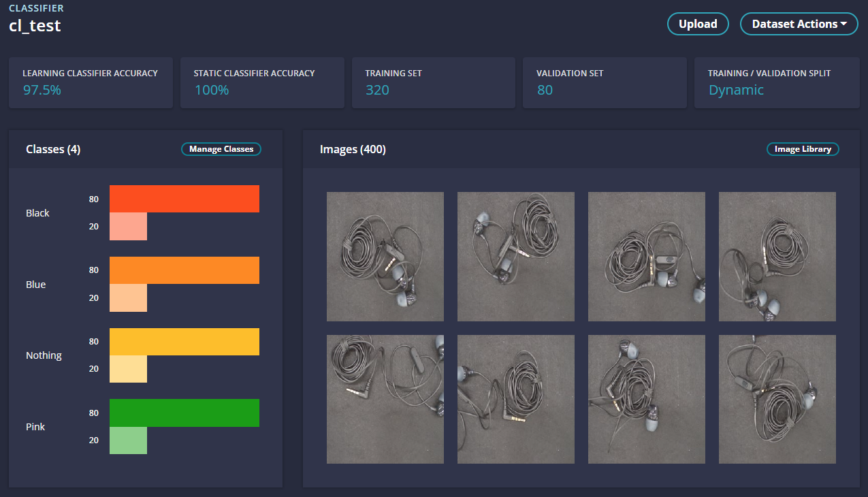868x497 pixels.
Task: Click the Images (400) heading
Action: point(353,149)
